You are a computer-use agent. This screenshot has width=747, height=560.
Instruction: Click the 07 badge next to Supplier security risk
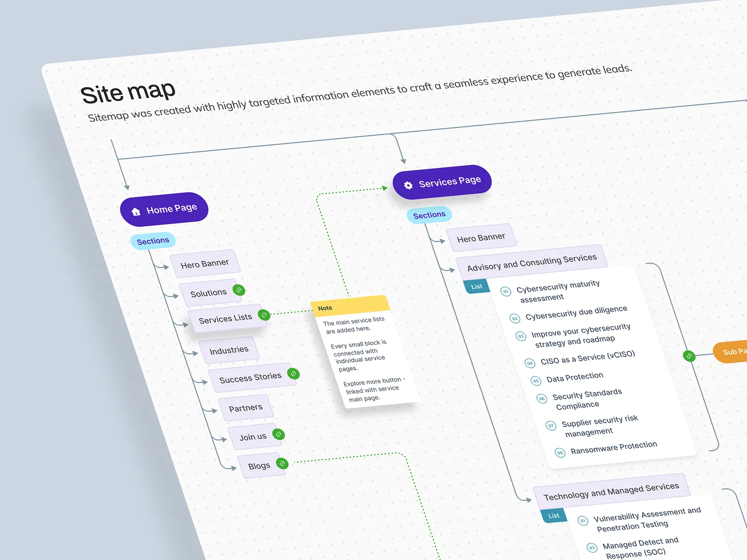click(x=551, y=426)
